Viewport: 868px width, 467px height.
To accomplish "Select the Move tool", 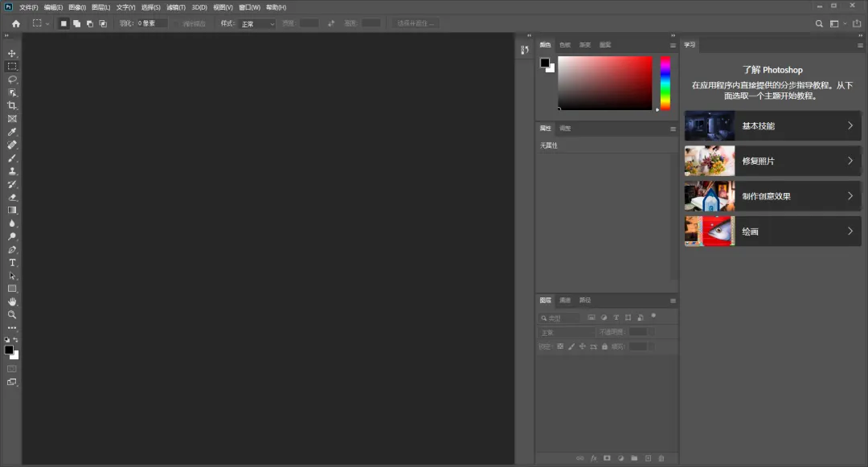I will (x=11, y=54).
